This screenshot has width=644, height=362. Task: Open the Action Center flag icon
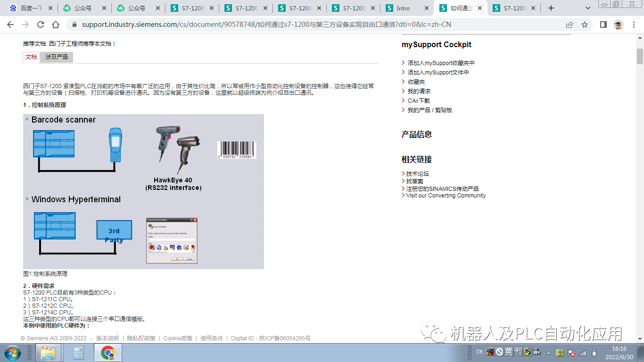point(571,353)
